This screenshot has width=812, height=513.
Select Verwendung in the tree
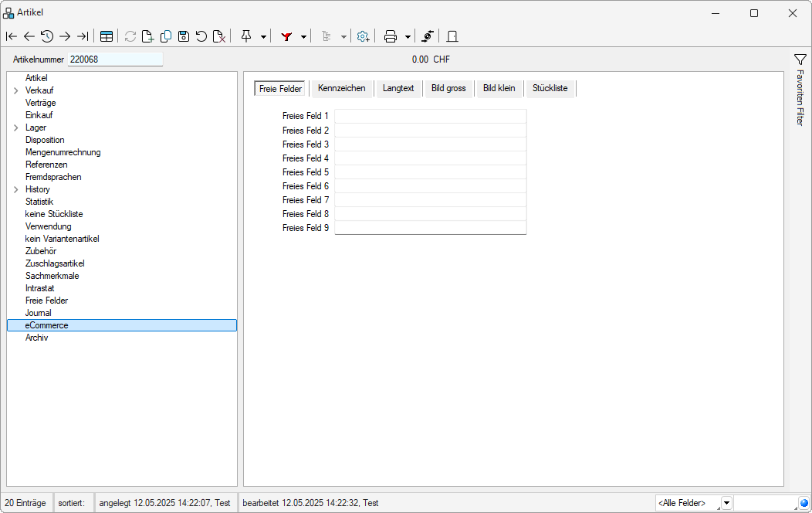tap(48, 226)
